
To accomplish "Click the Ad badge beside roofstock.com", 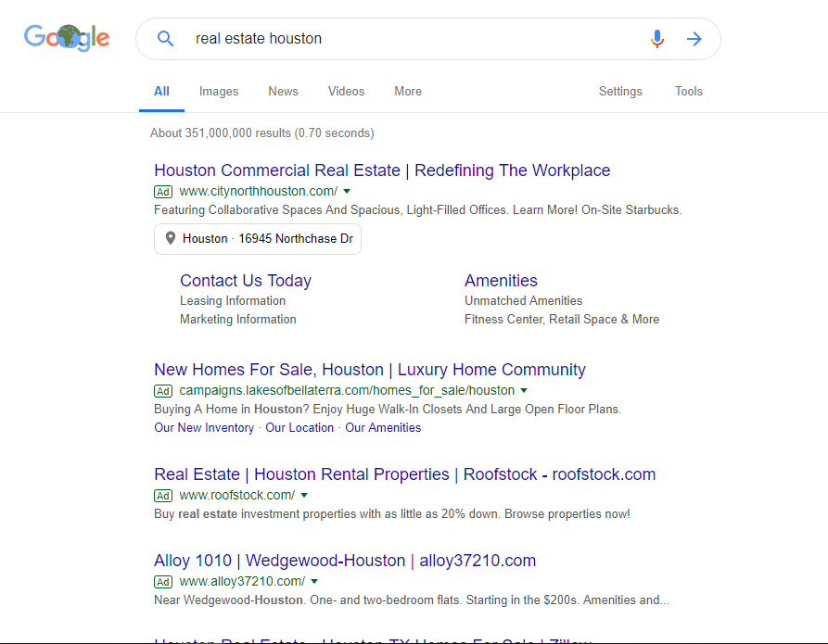I will click(x=163, y=496).
